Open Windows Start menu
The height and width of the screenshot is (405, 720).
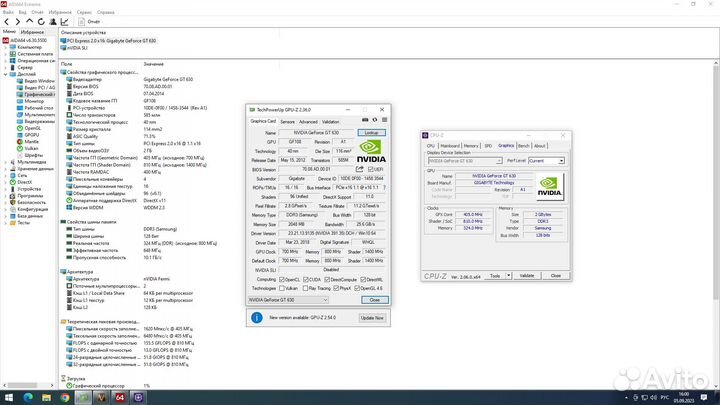(x=9, y=397)
